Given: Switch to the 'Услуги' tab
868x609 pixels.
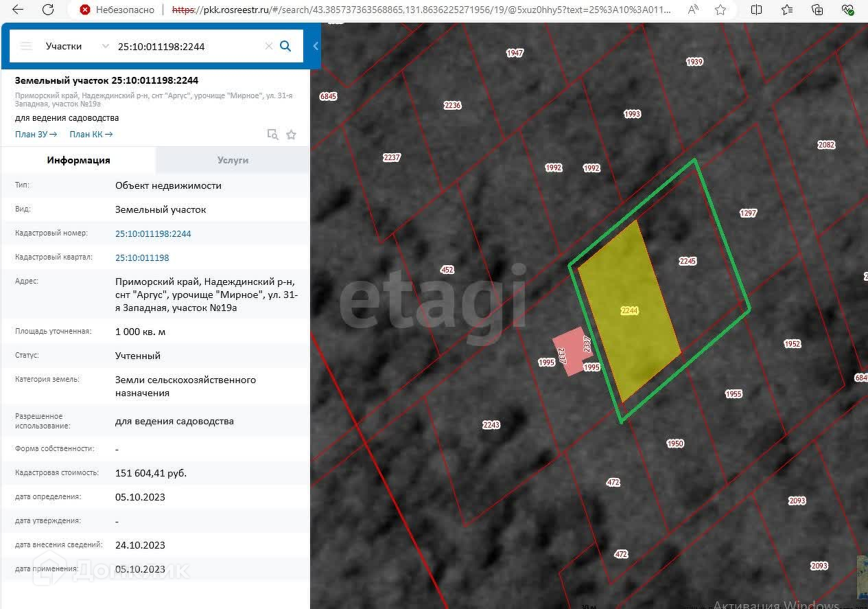Looking at the screenshot, I should [x=233, y=160].
